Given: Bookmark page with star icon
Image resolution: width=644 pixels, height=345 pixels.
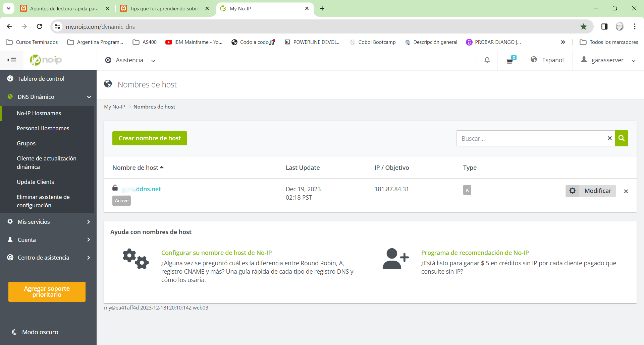Looking at the screenshot, I should 584,27.
